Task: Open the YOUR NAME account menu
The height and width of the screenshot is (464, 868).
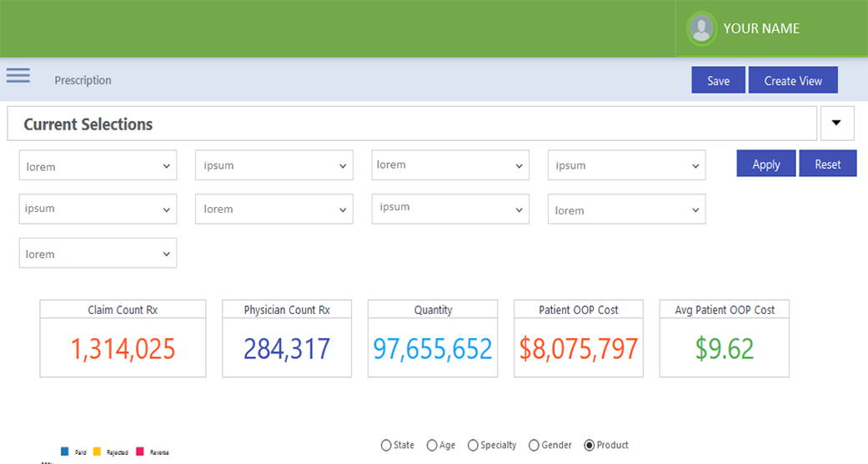Action: click(761, 28)
